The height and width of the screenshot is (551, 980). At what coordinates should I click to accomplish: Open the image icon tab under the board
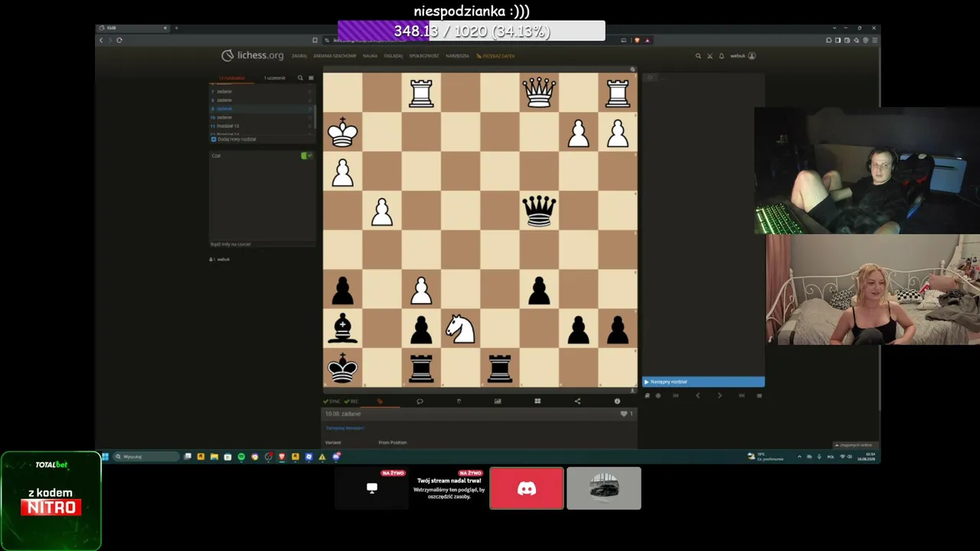[x=498, y=401]
